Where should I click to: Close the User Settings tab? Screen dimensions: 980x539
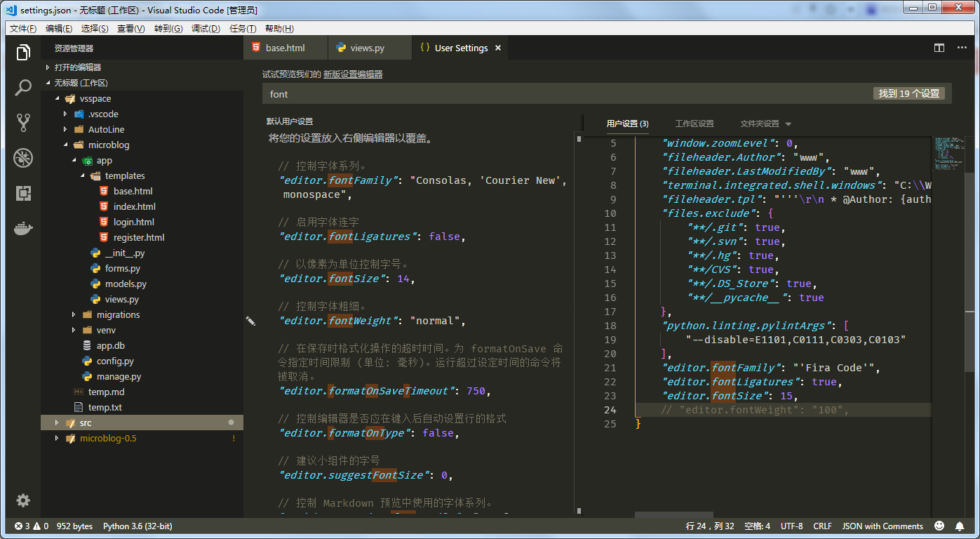pyautogui.click(x=498, y=48)
